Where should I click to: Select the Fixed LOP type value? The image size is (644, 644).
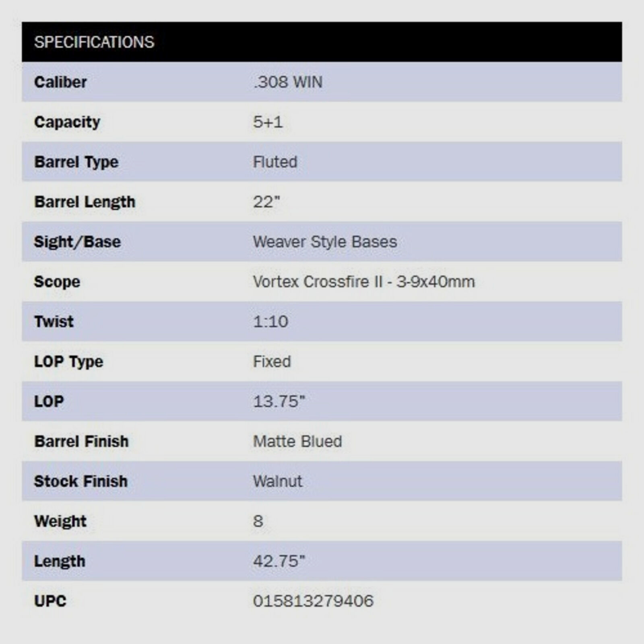(272, 361)
